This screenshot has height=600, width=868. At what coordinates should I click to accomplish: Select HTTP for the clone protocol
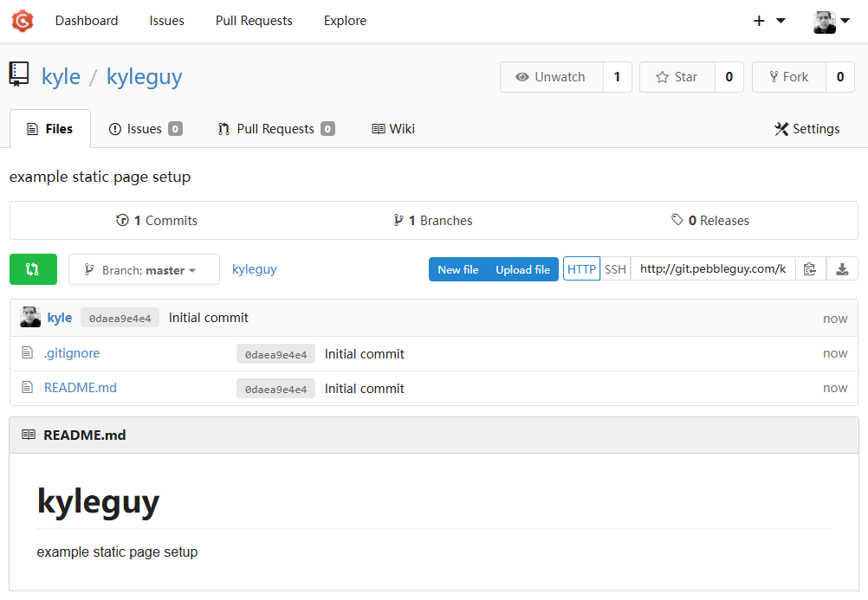581,268
